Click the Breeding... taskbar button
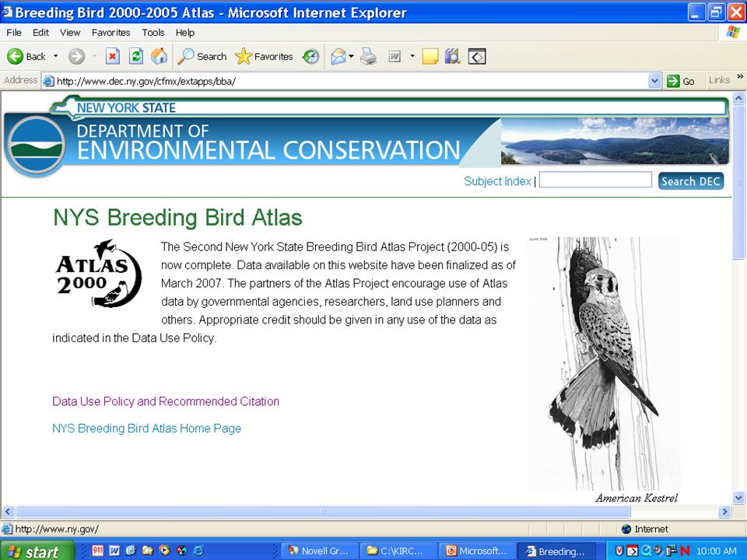This screenshot has height=560, width=747. point(556,551)
